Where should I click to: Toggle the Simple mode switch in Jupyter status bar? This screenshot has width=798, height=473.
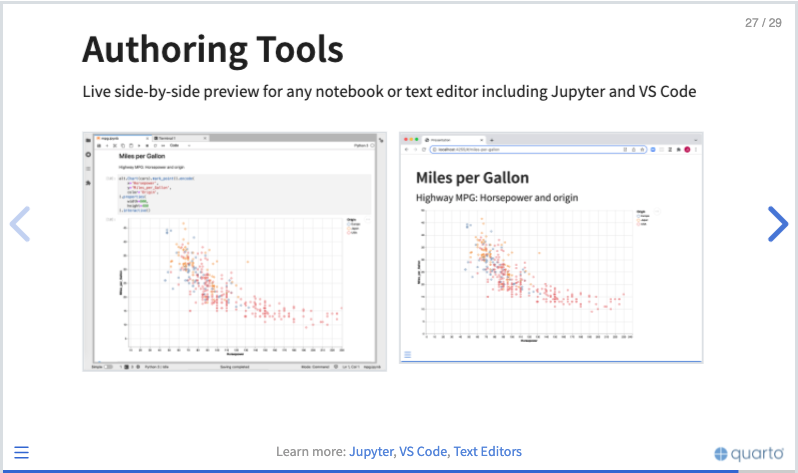coord(108,367)
